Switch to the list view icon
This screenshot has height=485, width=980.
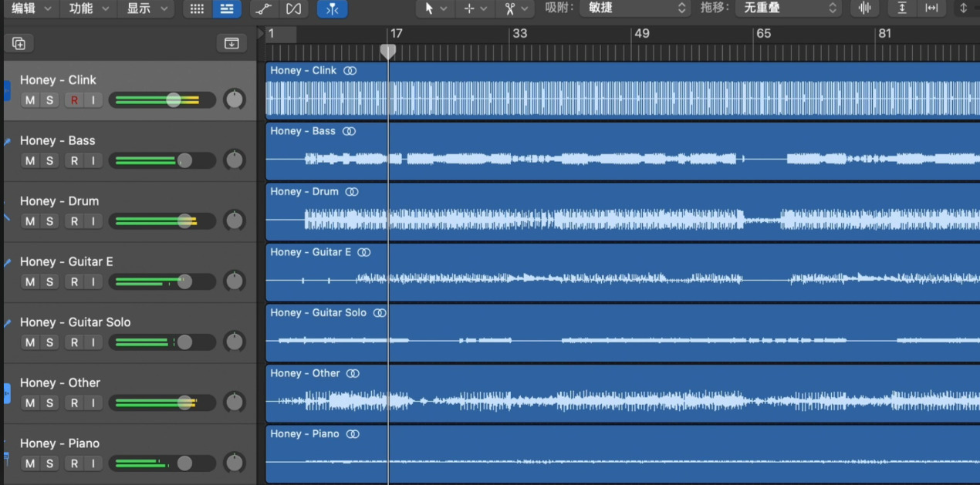pyautogui.click(x=226, y=8)
